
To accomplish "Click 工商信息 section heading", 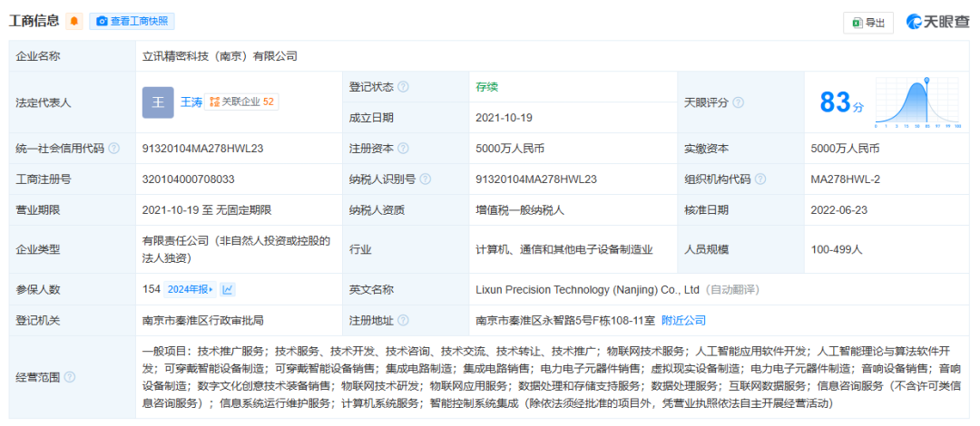I will pos(34,21).
